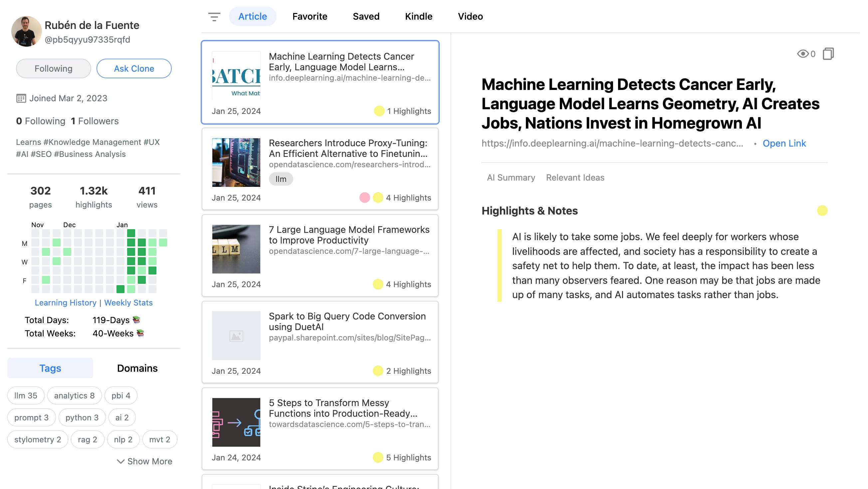Screen dimensions: 868x489
Task: Open the placeholder thumbnail for Spark article
Action: point(236,335)
